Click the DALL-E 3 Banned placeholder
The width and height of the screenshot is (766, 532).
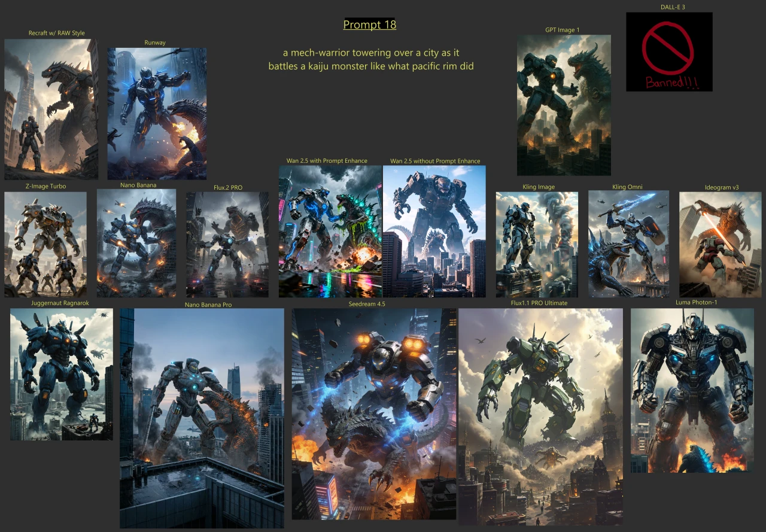[x=668, y=51]
